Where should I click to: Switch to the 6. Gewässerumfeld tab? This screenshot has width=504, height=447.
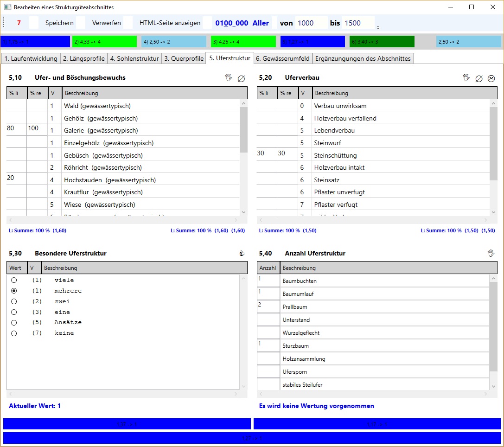(x=283, y=58)
